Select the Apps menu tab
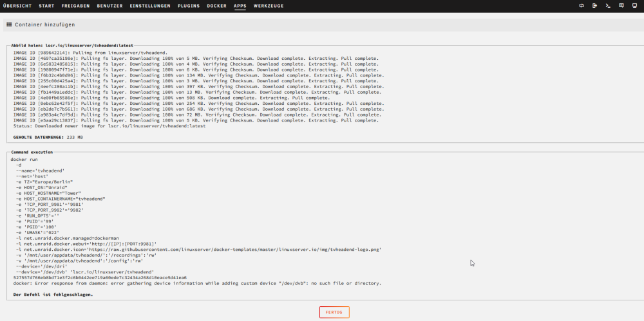This screenshot has height=321, width=644. pyautogui.click(x=240, y=6)
